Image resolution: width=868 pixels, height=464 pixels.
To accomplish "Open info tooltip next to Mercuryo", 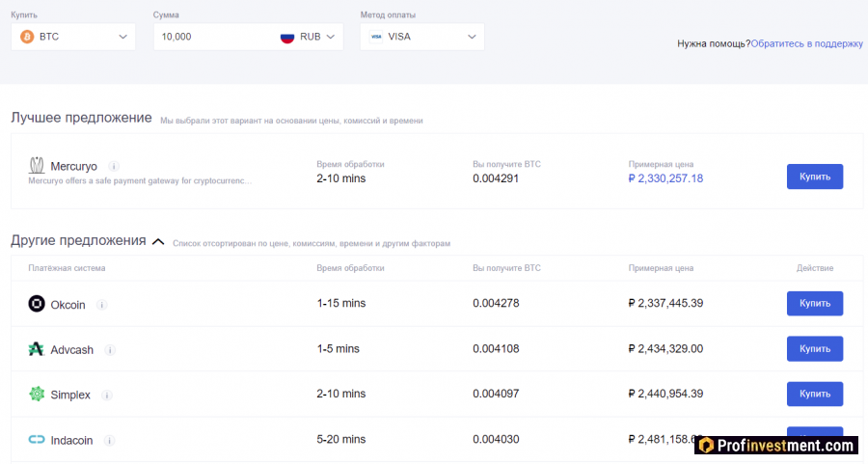I will (x=114, y=166).
